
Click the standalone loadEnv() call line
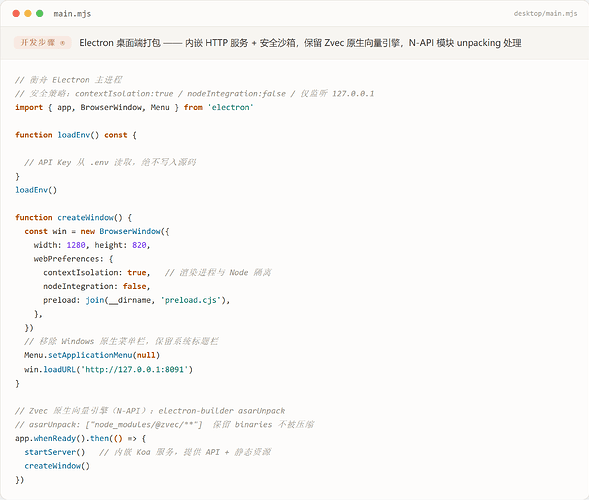pos(36,190)
